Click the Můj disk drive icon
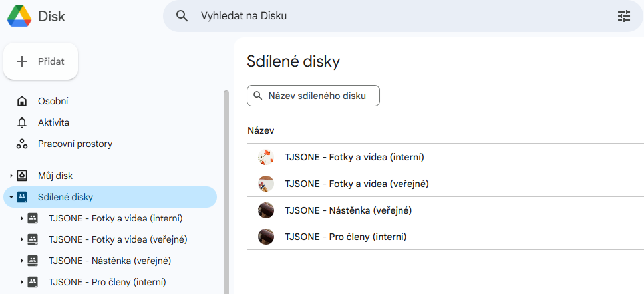Screen dimensions: 644x294 point(22,176)
